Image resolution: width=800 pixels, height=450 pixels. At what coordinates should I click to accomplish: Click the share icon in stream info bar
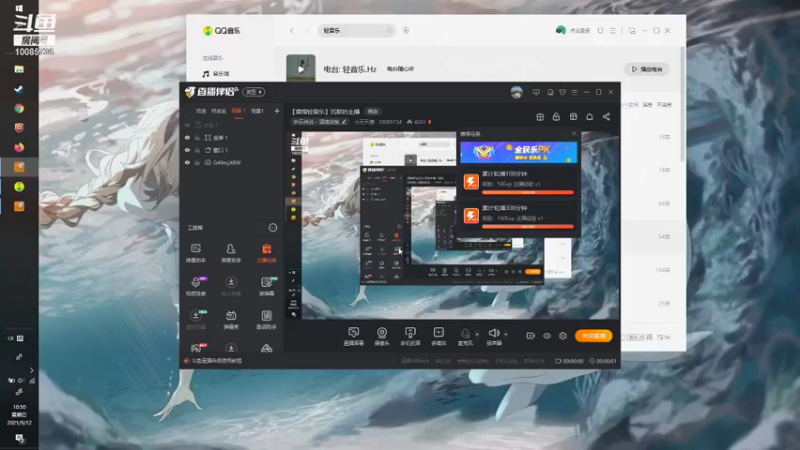pos(606,117)
